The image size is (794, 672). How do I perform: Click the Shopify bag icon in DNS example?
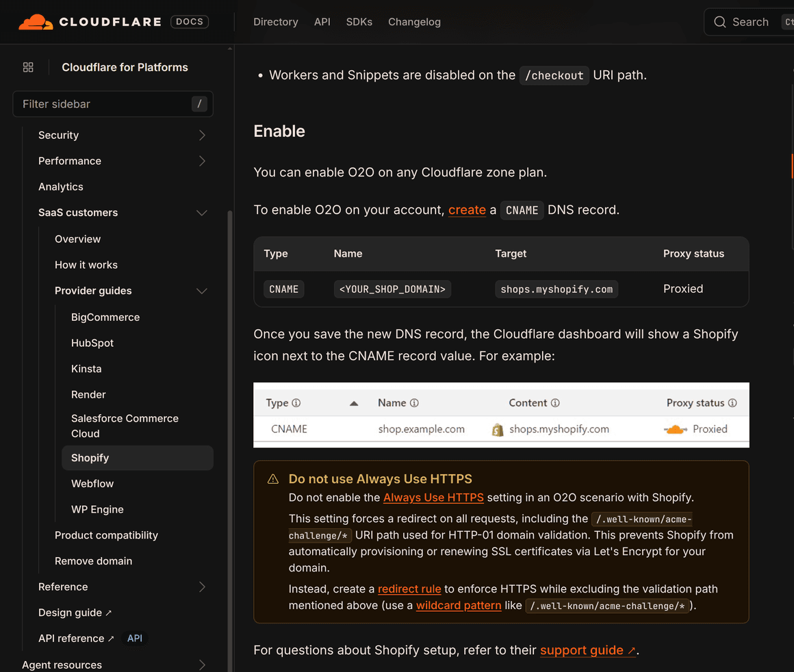point(498,430)
